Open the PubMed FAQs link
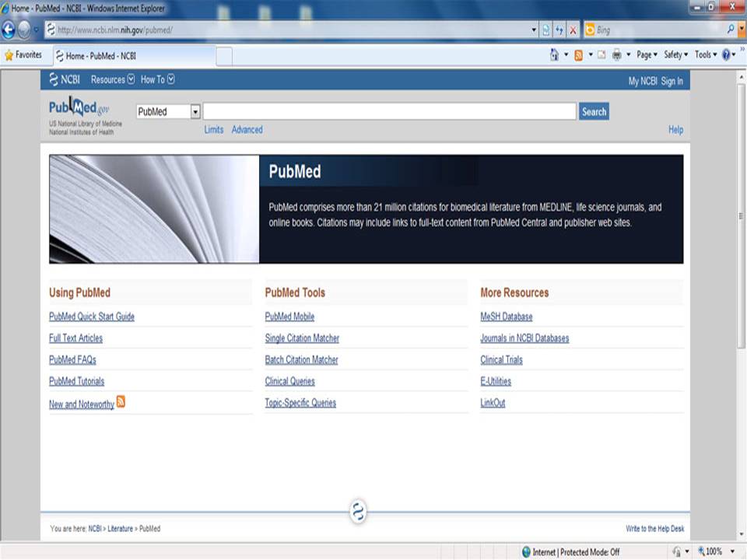747x560 pixels. (x=72, y=359)
